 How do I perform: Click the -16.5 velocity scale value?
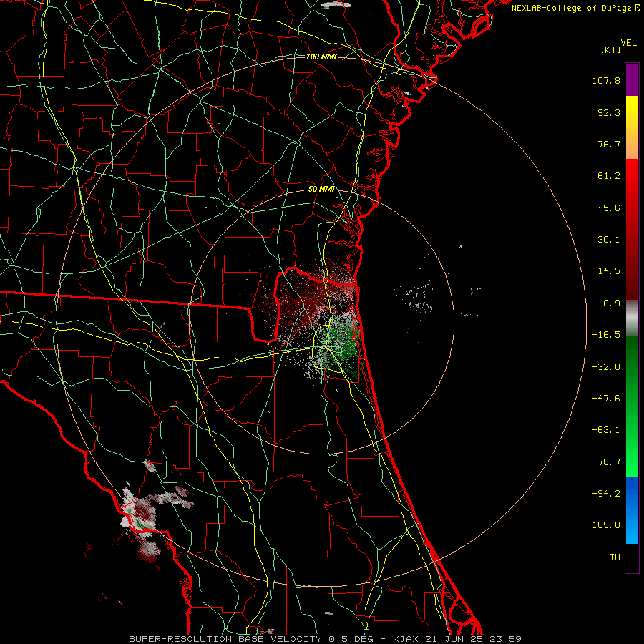coord(606,335)
